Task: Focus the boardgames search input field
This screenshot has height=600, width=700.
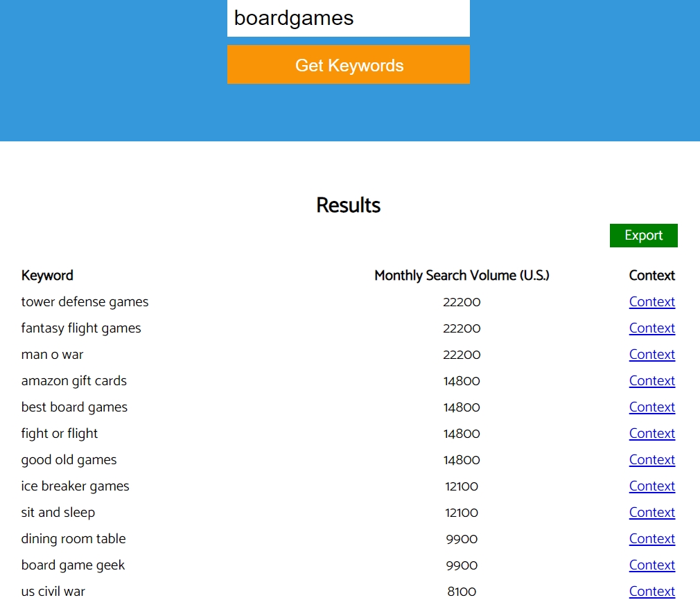Action: (x=348, y=18)
